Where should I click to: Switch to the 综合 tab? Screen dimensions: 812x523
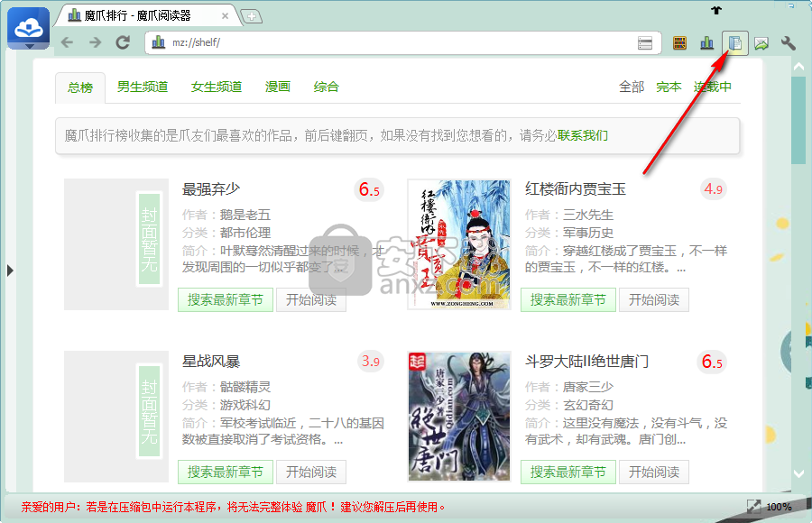pos(327,87)
